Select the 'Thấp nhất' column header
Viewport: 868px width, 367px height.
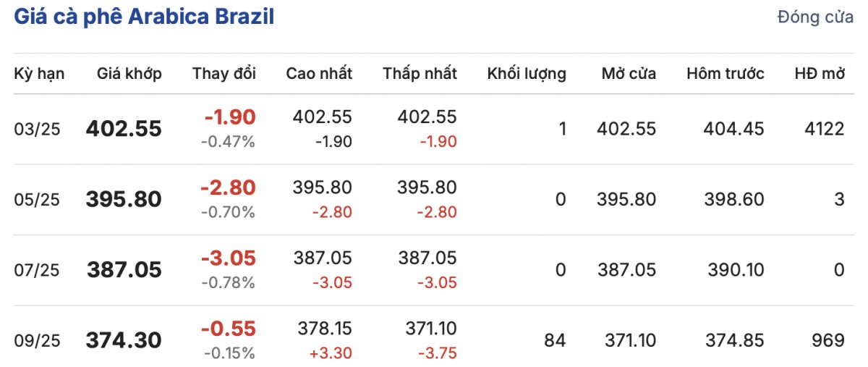tap(420, 73)
